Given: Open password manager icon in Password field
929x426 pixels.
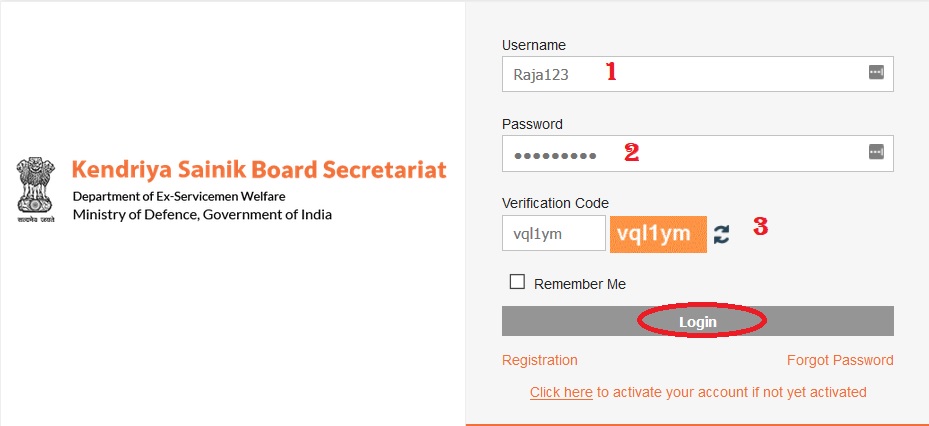Looking at the screenshot, I should point(876,152).
